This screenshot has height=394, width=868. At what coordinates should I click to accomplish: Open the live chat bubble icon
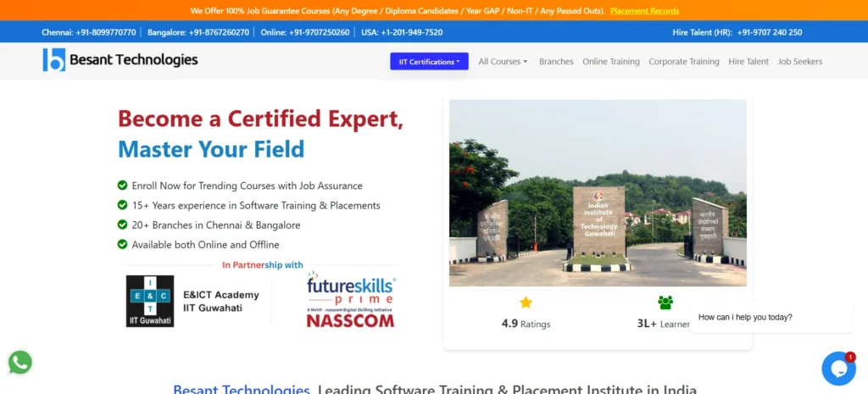point(838,369)
